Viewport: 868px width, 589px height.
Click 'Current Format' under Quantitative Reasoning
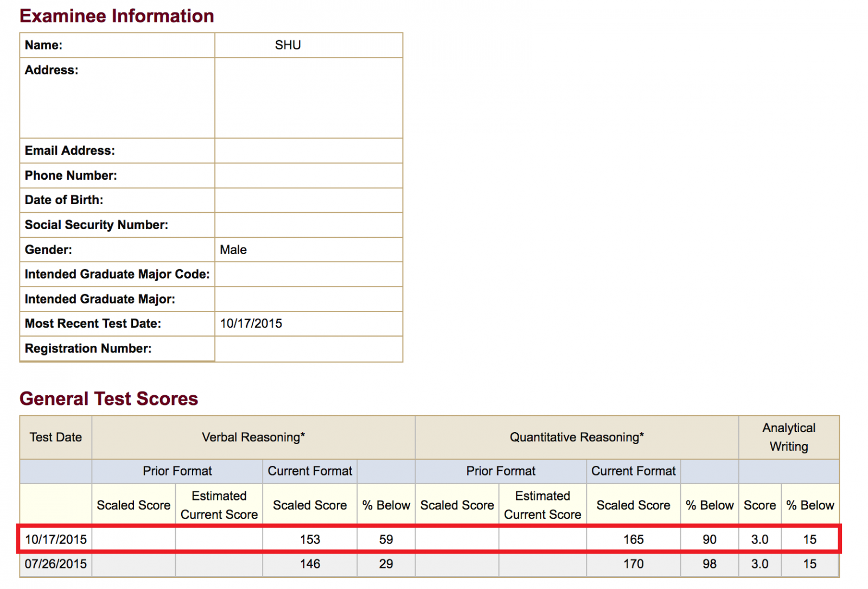coord(634,471)
